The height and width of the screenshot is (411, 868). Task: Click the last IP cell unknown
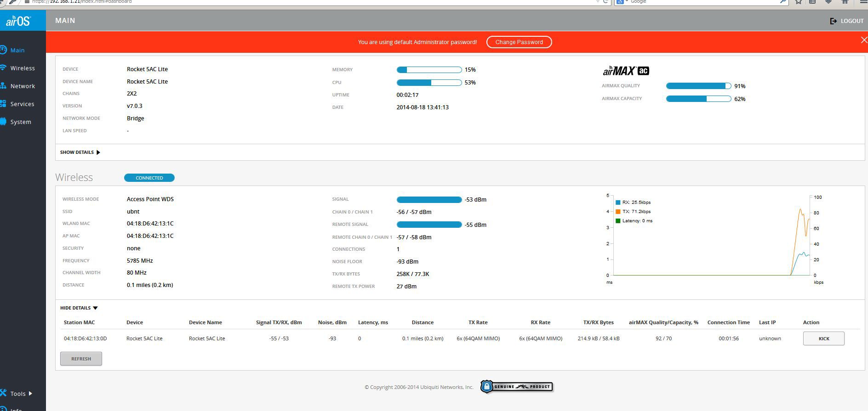pyautogui.click(x=770, y=338)
